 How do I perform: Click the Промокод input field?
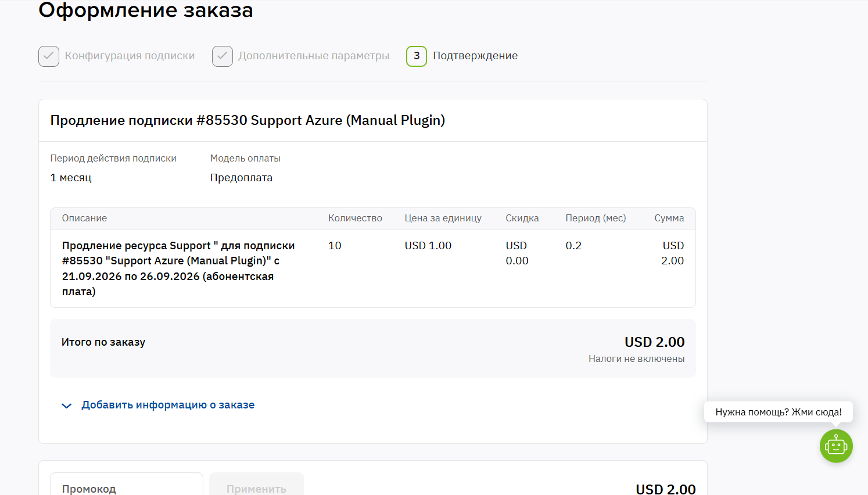click(127, 485)
